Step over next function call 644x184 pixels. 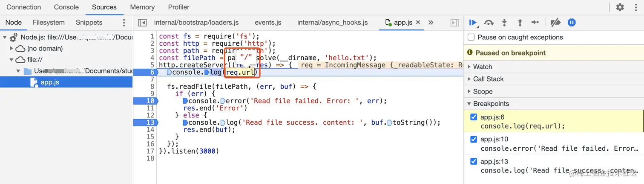489,23
